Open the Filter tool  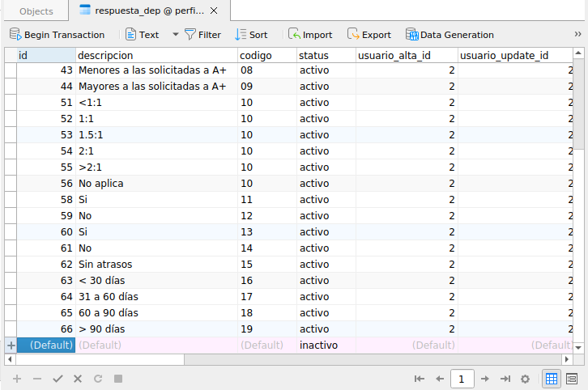pyautogui.click(x=202, y=35)
